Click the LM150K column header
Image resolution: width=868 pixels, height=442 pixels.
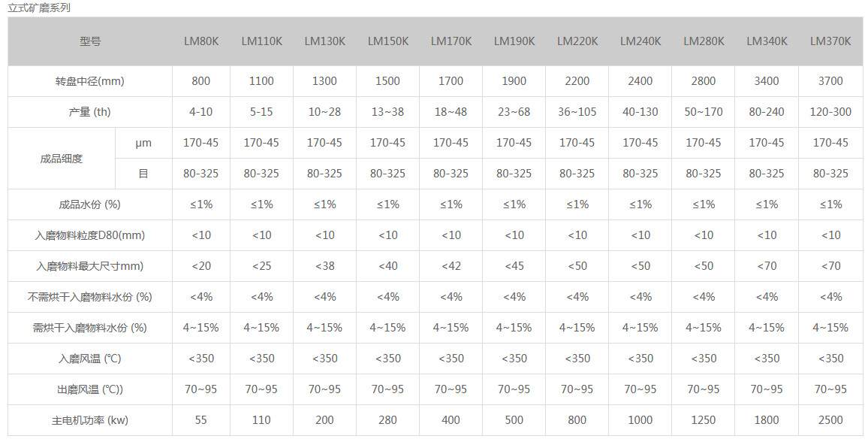click(x=388, y=41)
